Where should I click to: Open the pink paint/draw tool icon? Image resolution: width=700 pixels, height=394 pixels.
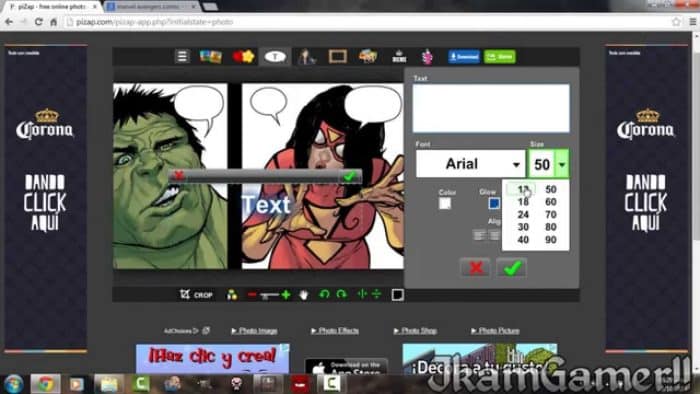pos(427,57)
